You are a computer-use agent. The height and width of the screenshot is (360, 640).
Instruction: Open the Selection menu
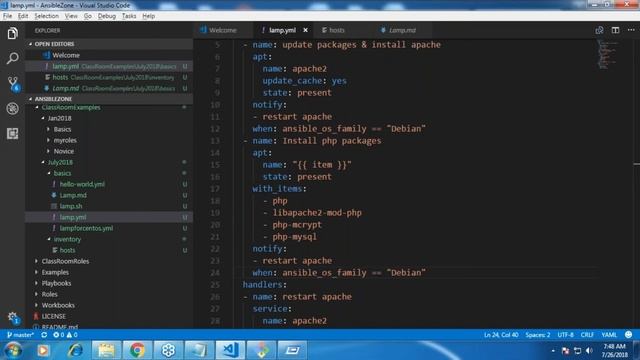(x=47, y=16)
